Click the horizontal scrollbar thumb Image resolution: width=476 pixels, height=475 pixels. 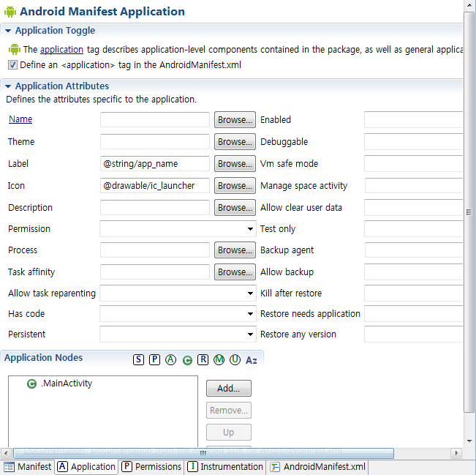pos(203,453)
